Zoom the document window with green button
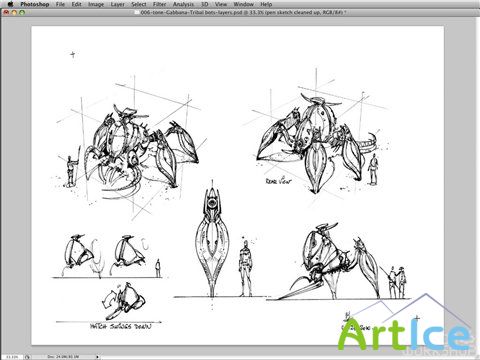Screen dimensions: 480x360 coord(22,13)
